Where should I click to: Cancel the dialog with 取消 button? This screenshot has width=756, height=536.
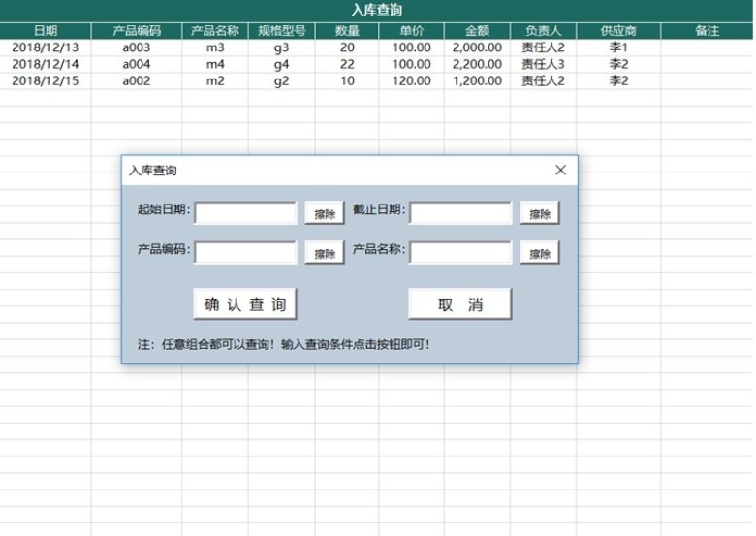click(460, 304)
